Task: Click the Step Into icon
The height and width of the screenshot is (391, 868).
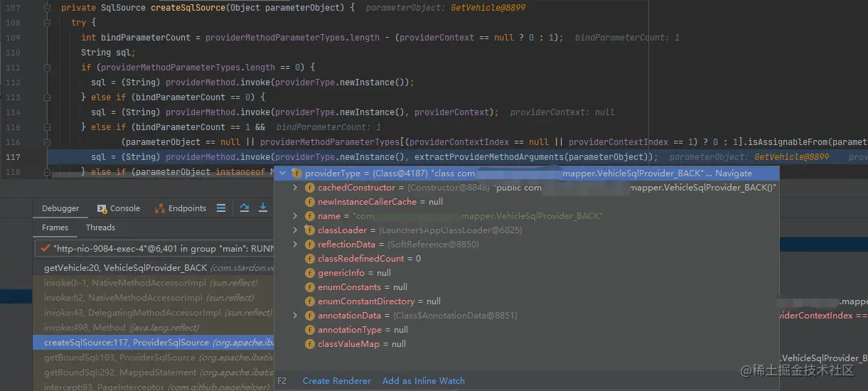Action: click(x=263, y=208)
